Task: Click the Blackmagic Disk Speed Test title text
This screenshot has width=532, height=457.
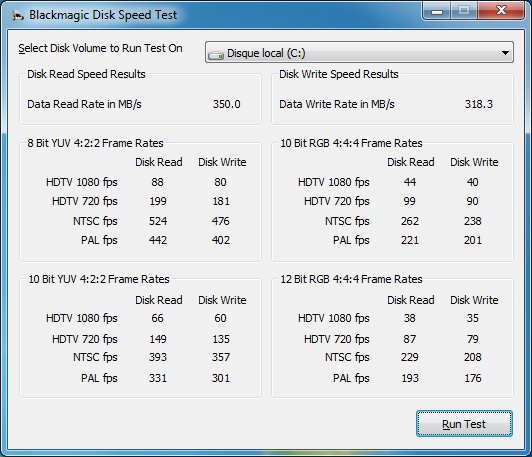Action: click(103, 15)
